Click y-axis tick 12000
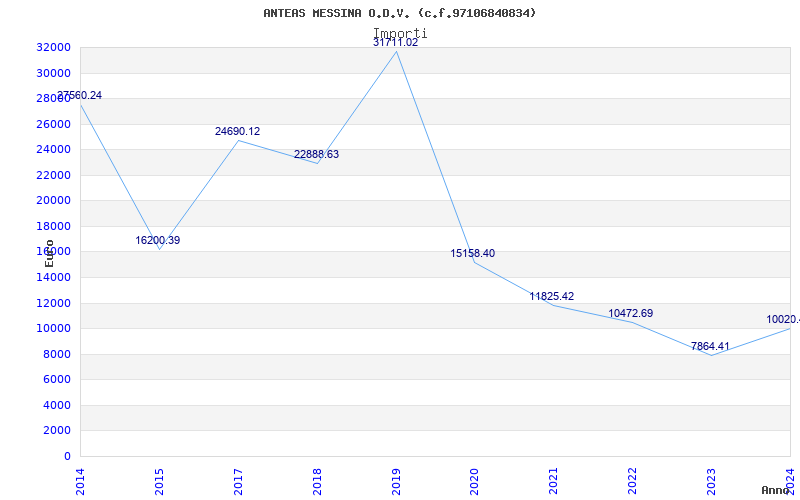The height and width of the screenshot is (500, 800). (x=53, y=303)
